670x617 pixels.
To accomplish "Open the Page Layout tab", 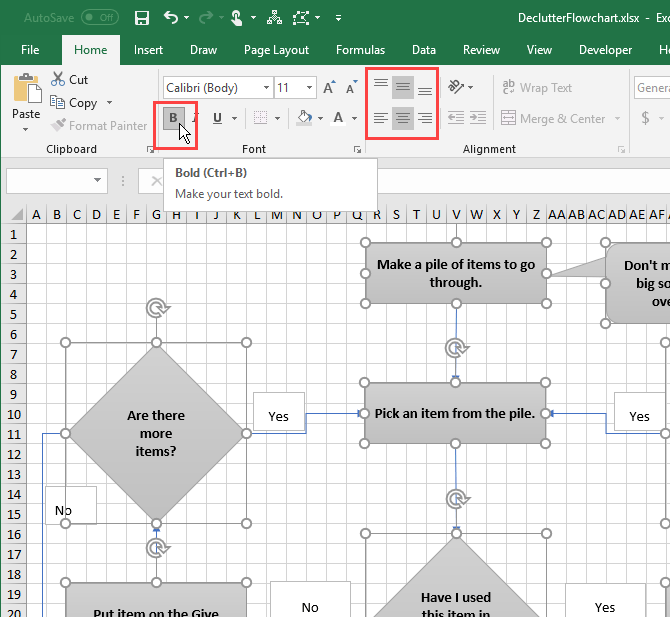I will point(277,50).
